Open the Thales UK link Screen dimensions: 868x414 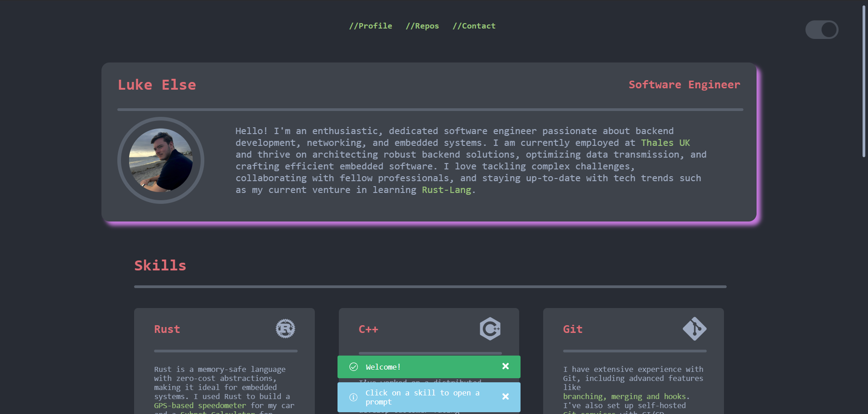(x=665, y=143)
